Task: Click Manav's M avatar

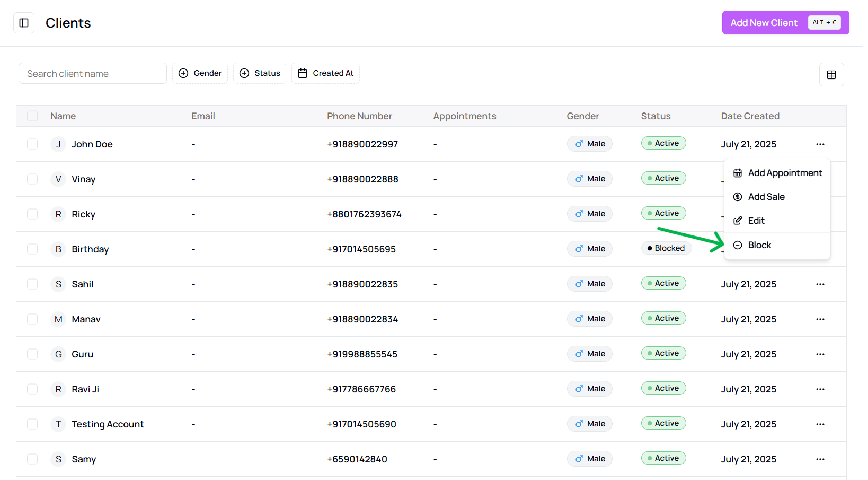Action: [x=58, y=319]
